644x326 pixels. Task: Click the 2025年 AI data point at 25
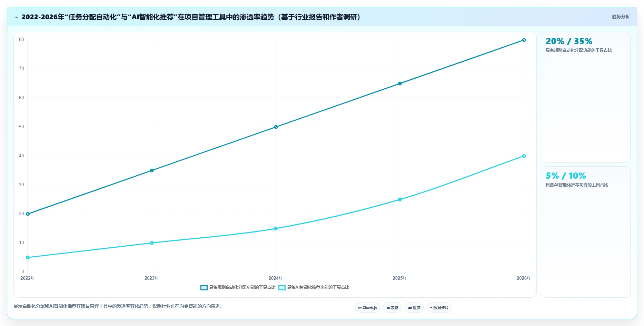pyautogui.click(x=400, y=199)
